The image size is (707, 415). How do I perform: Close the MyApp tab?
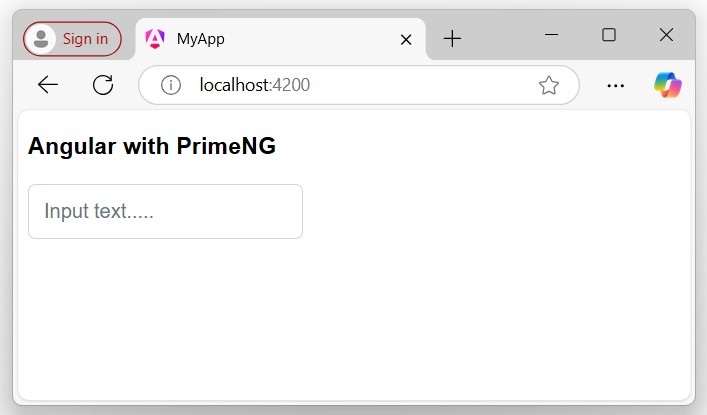406,40
